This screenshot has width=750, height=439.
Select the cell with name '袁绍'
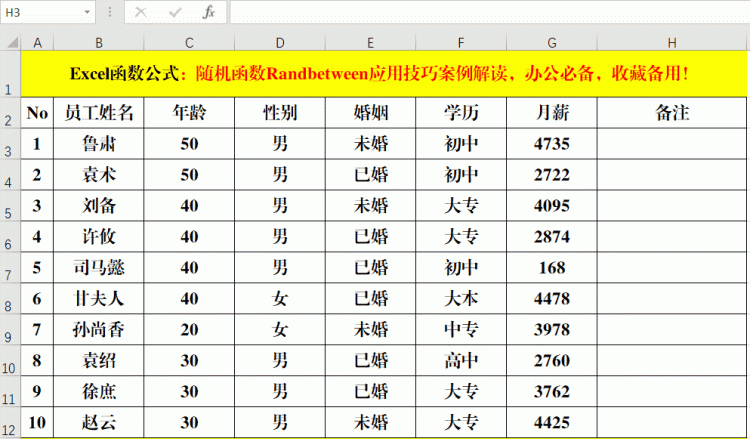point(99,360)
